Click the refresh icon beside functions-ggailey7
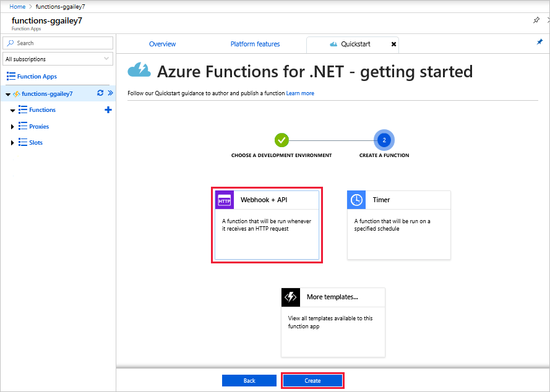The image size is (550, 392). 100,93
